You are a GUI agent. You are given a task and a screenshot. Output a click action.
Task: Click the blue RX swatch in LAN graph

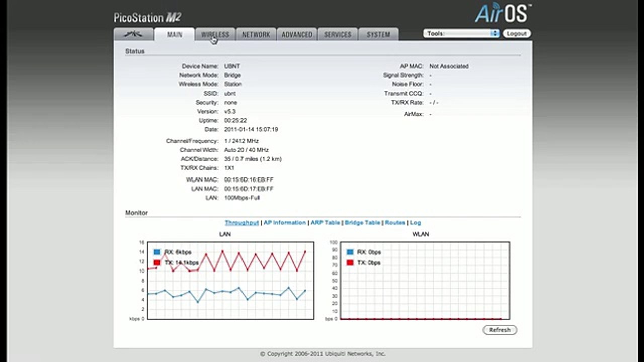pos(157,252)
